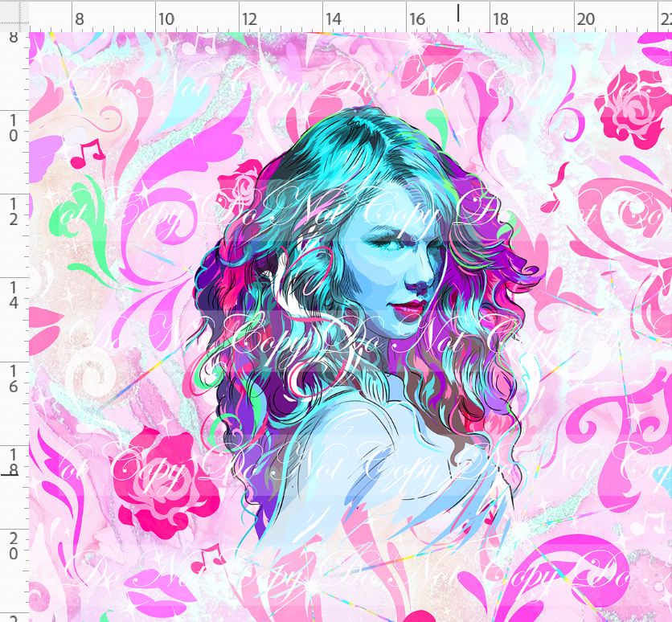Click the 18 mark on the vertical ruler
This screenshot has width=672, height=622.
point(14,463)
